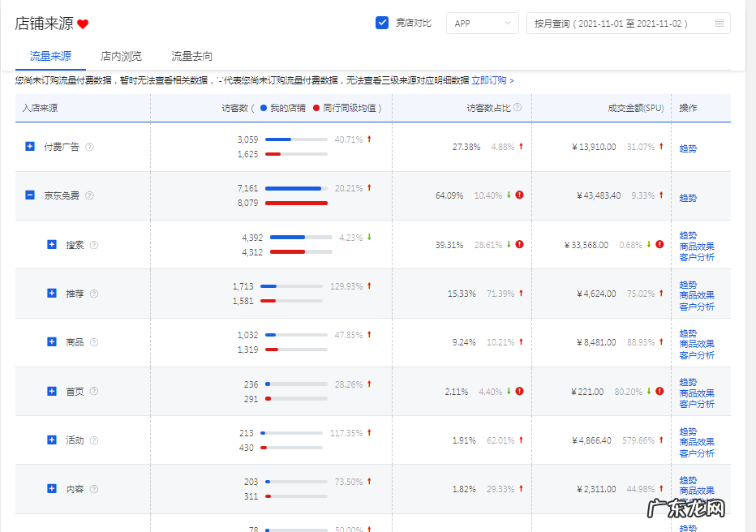Open 商品效果 link in 搜索 row
This screenshot has width=756, height=532.
697,247
